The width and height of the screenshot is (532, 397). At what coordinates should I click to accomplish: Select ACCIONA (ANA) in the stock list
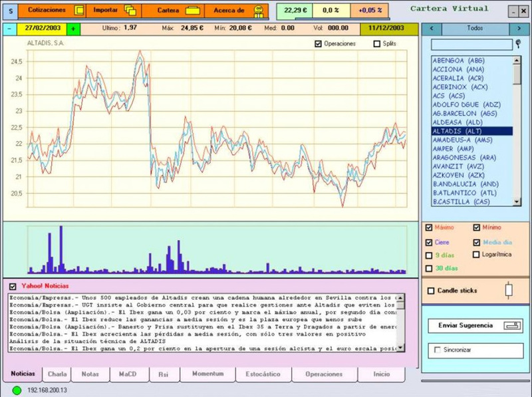[472, 70]
